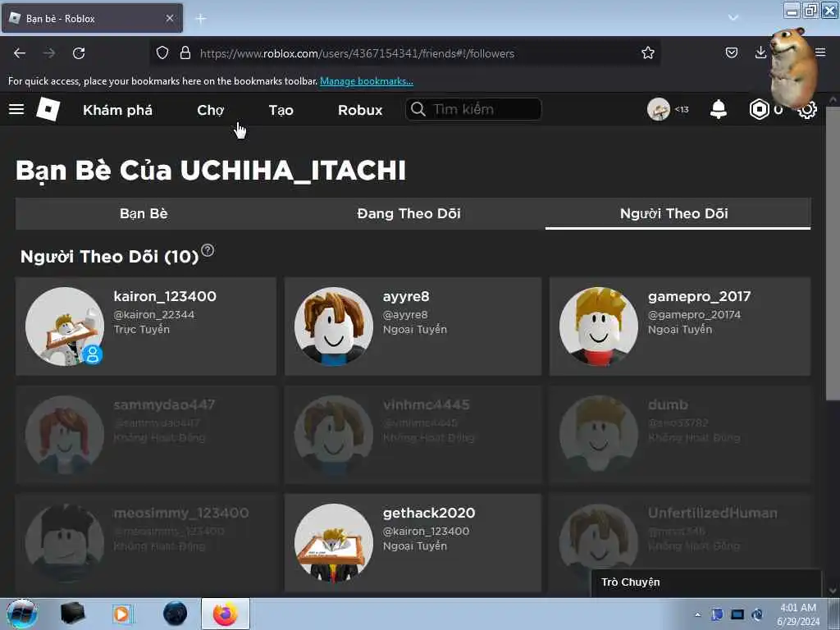Click kairon_123400's avatar thumbnail
Viewport: 840px width, 630px height.
click(64, 326)
